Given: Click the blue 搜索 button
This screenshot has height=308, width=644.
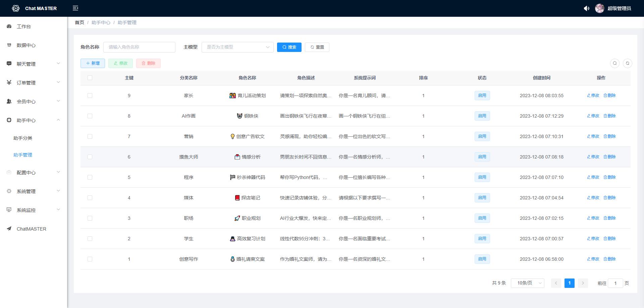Looking at the screenshot, I should tap(289, 47).
